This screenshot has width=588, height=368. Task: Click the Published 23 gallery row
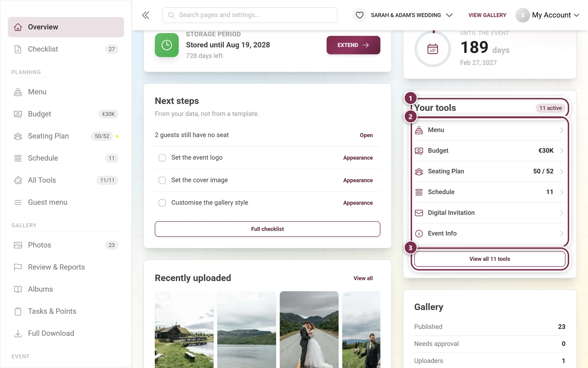(490, 327)
